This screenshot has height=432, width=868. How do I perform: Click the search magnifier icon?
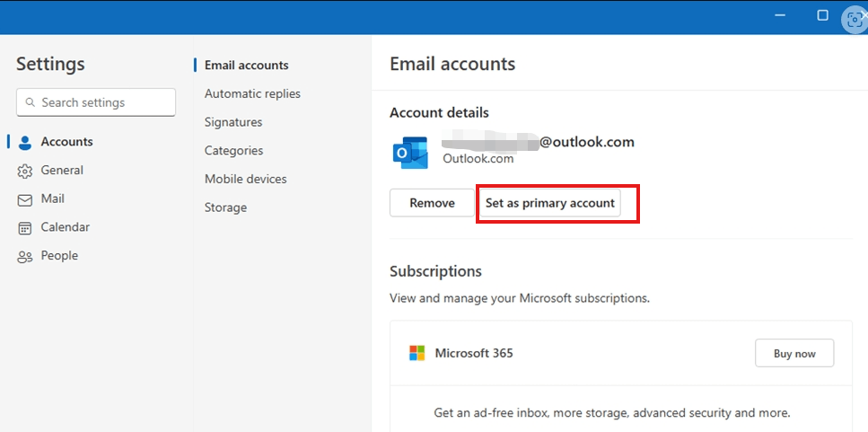30,102
